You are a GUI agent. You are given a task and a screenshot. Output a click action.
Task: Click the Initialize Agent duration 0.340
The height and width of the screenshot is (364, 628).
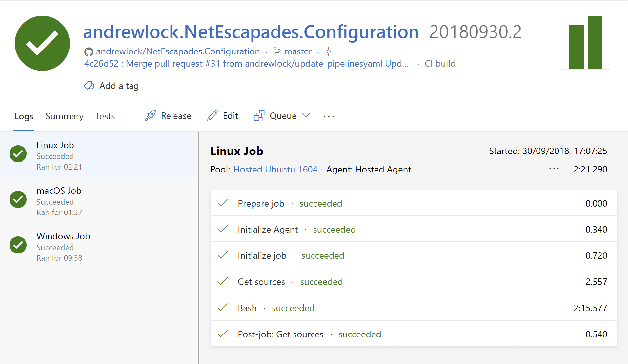point(596,229)
